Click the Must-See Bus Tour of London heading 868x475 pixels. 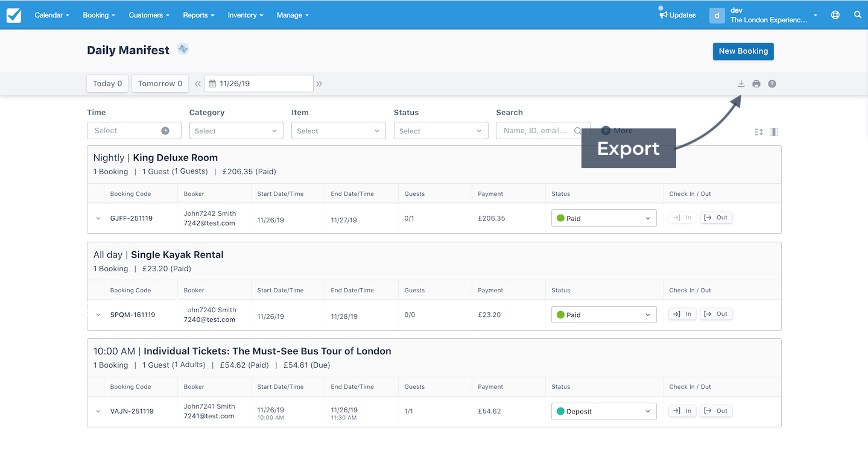point(267,351)
